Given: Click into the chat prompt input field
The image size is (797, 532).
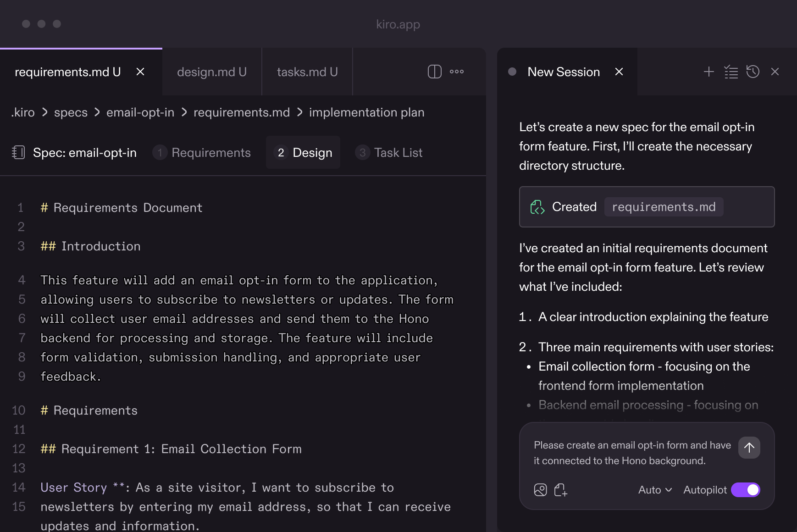Looking at the screenshot, I should pyautogui.click(x=632, y=453).
